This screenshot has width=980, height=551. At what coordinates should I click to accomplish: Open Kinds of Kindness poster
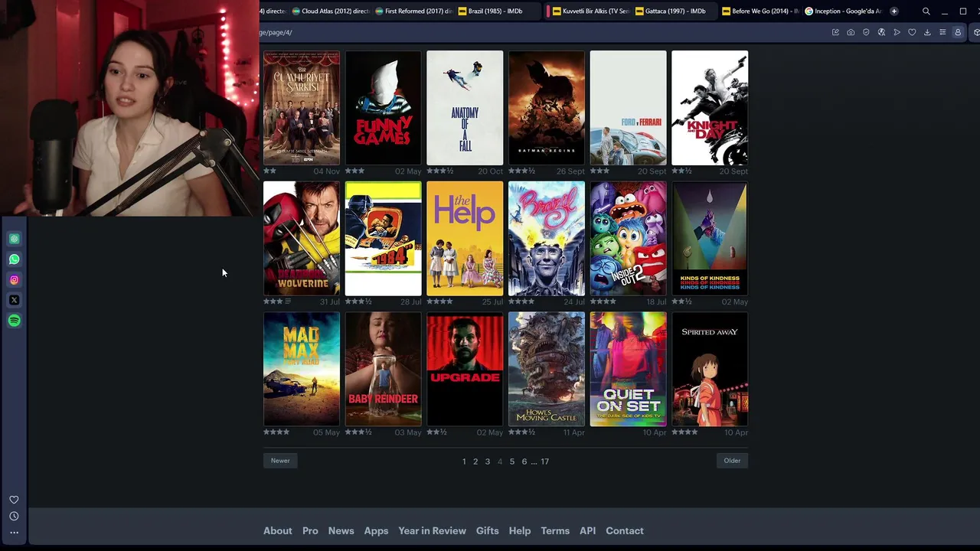[710, 239]
